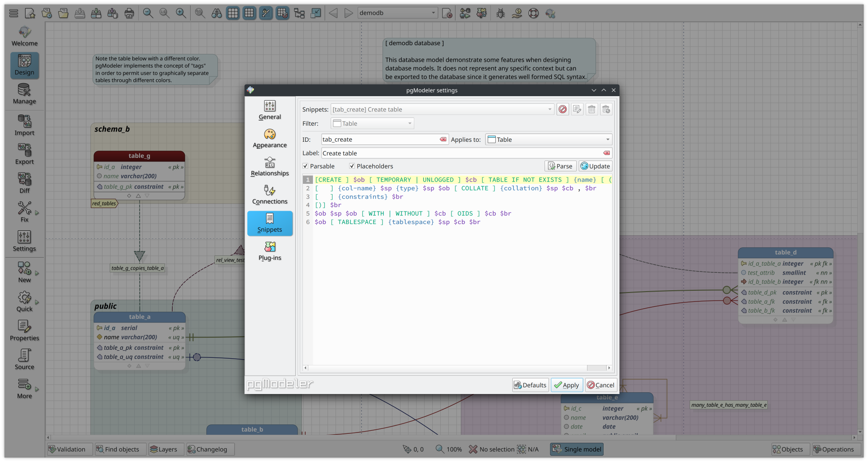Open the demodb model selector dropdown

tap(397, 13)
